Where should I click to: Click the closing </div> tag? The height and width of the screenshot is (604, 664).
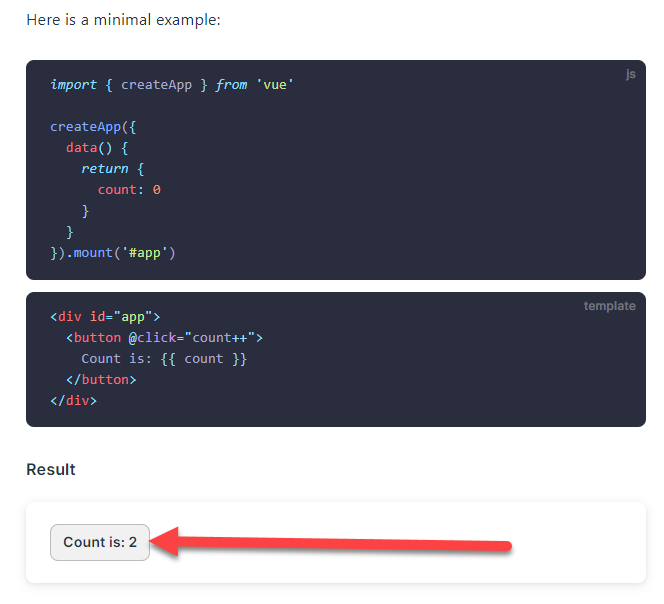[x=73, y=401]
